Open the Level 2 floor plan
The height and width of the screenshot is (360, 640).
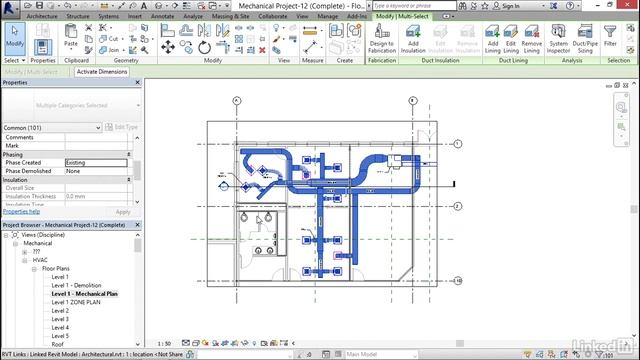60,311
